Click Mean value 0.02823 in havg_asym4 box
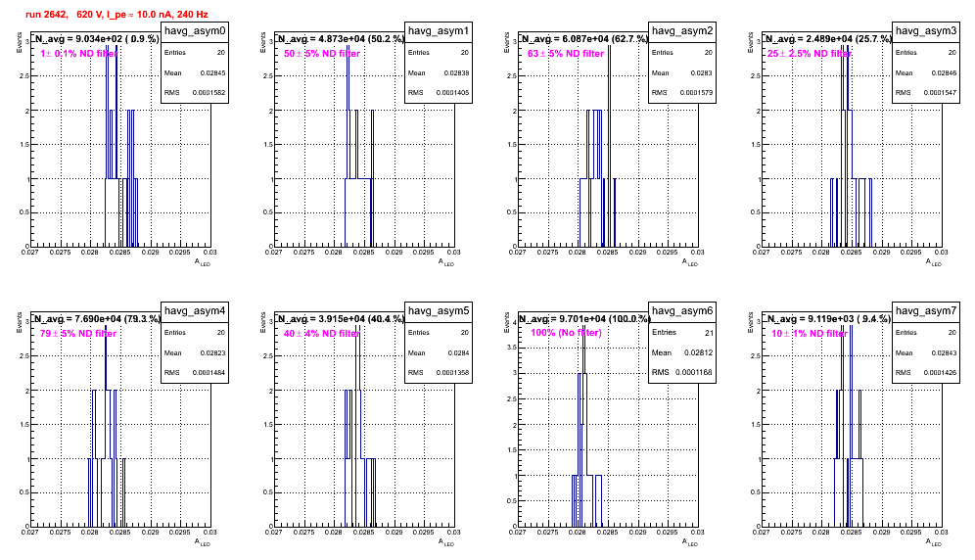This screenshot has width=975, height=560. click(x=212, y=353)
